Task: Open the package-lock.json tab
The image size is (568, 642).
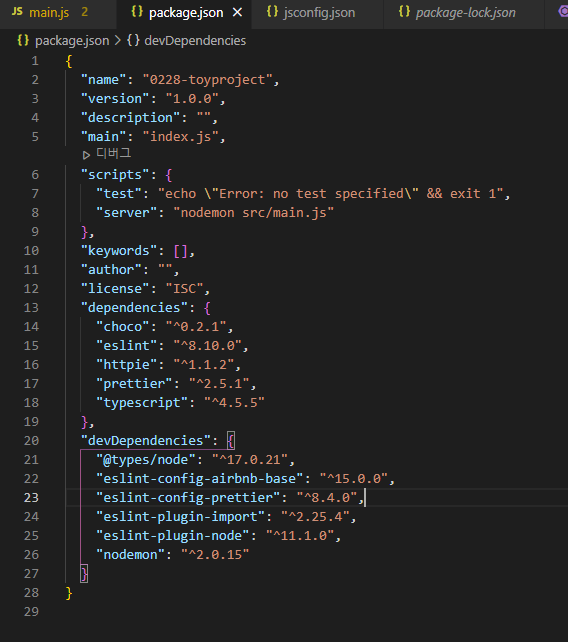Action: (x=464, y=13)
